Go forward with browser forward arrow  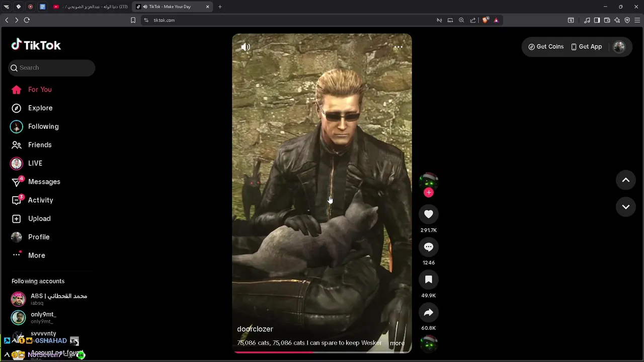pos(17,20)
